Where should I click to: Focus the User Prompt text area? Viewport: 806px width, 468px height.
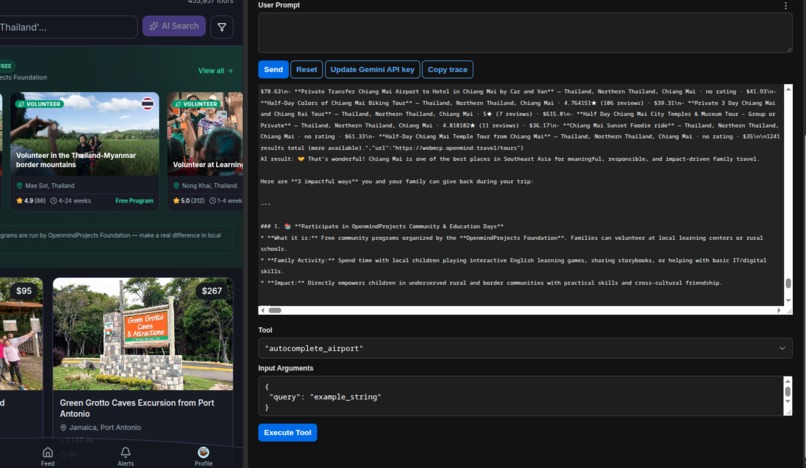coord(525,33)
